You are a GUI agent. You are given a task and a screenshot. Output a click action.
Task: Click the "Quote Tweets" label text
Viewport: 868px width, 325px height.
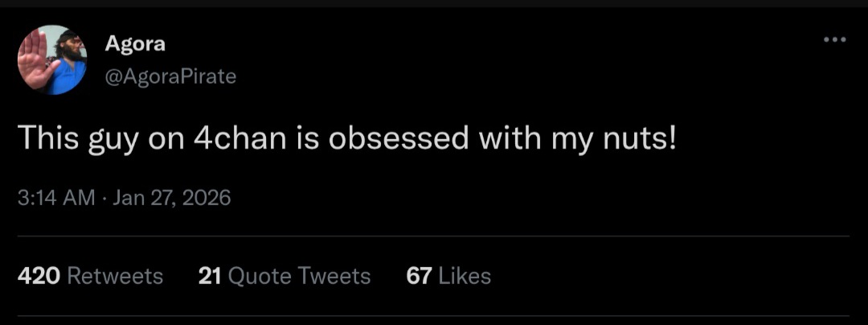[x=299, y=276]
